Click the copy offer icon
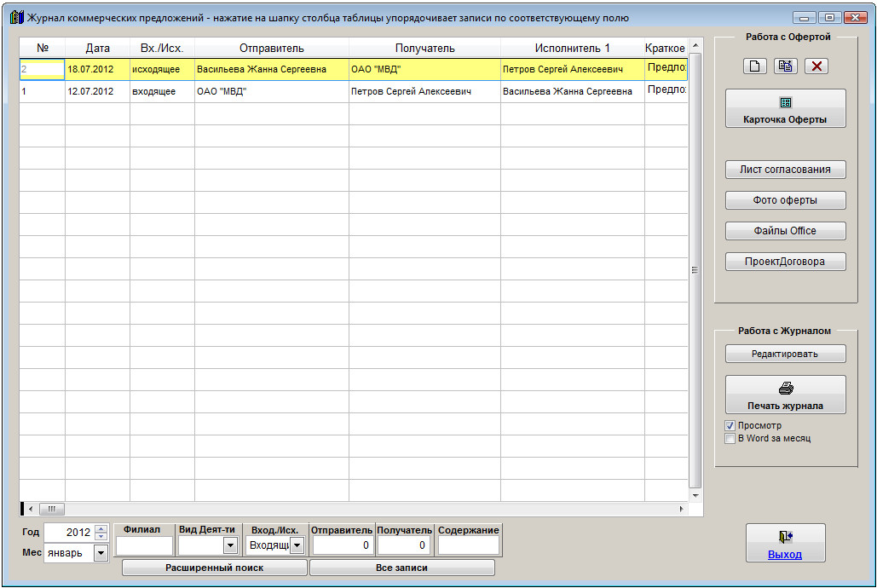877x588 pixels. [x=785, y=66]
